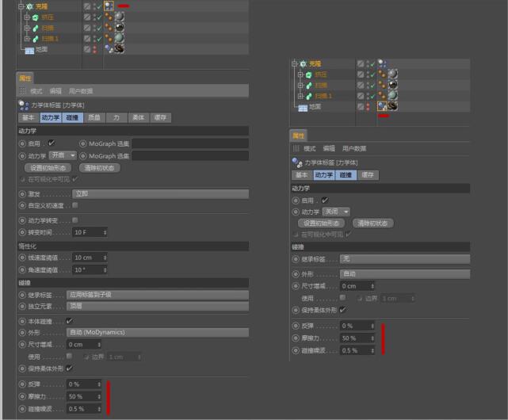Switch to the 缓存 tab in right panel
The height and width of the screenshot is (420, 508).
(368, 175)
